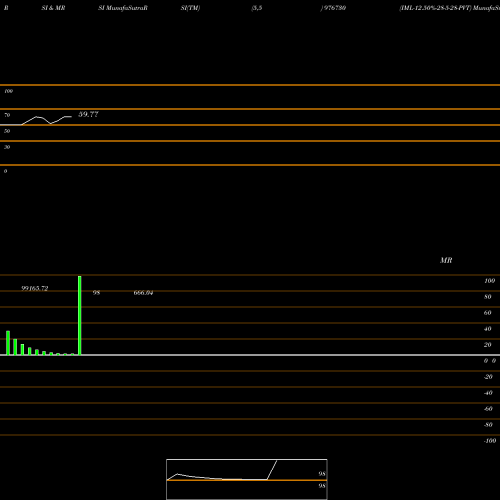The image size is (500, 500).
Task: Click the -40 label on MR axis
Action: [x=488, y=393]
